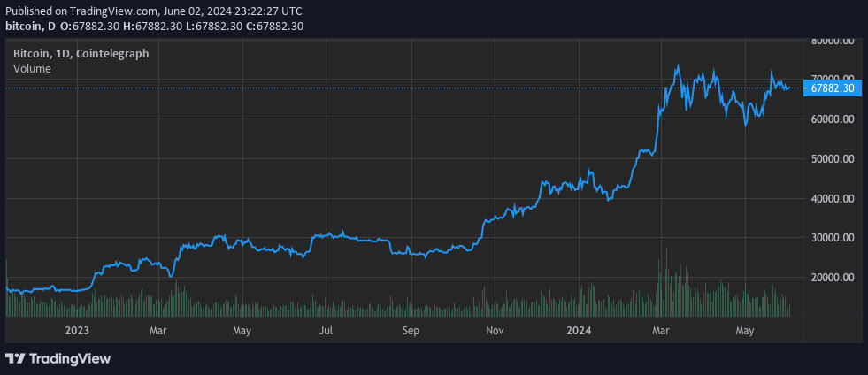Click the Sep time axis label
Image resolution: width=868 pixels, height=375 pixels.
tap(411, 331)
